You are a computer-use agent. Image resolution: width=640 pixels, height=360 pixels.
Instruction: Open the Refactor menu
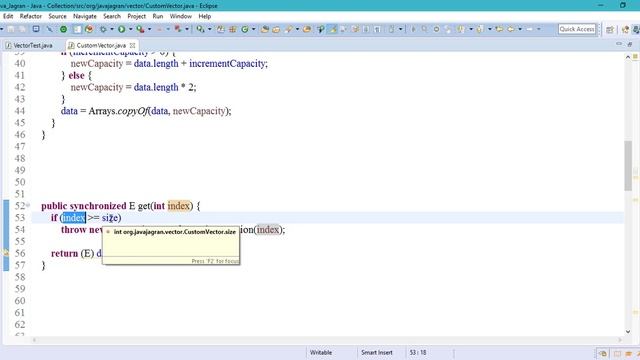pyautogui.click(x=31, y=16)
